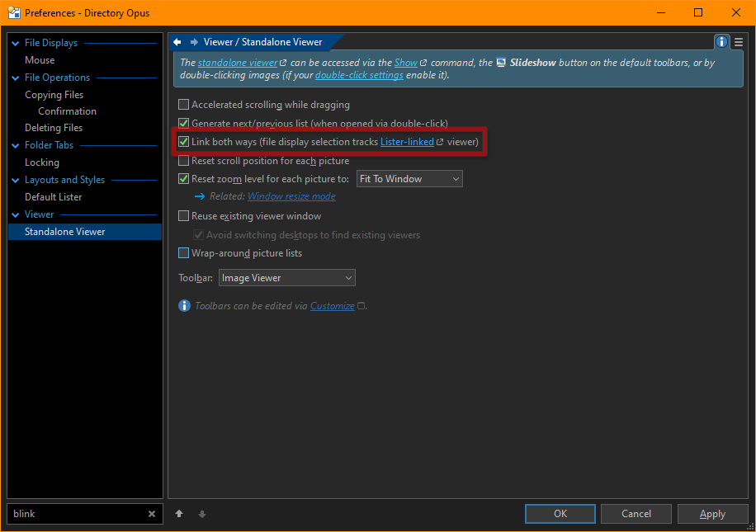Screen dimensions: 756x532
Task: Jump to next search result down arrow
Action: 202,514
